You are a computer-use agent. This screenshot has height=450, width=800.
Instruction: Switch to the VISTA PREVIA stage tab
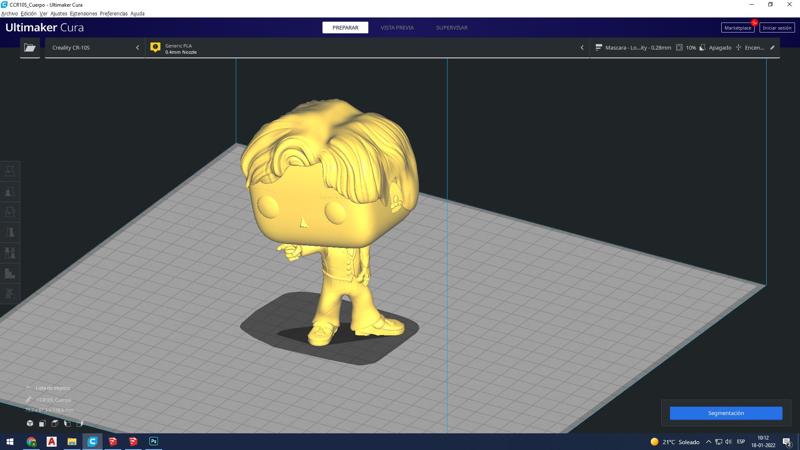pyautogui.click(x=397, y=28)
